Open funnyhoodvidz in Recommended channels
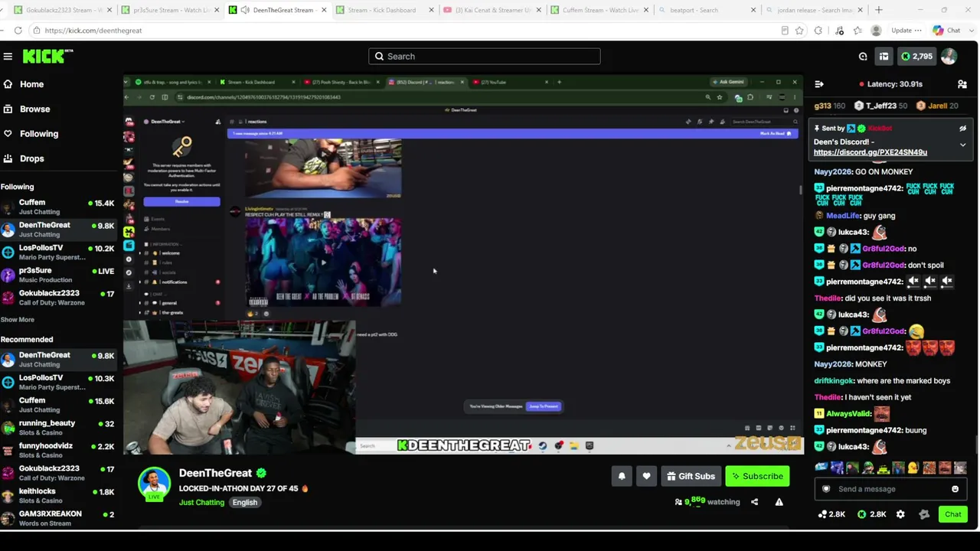 pyautogui.click(x=58, y=450)
